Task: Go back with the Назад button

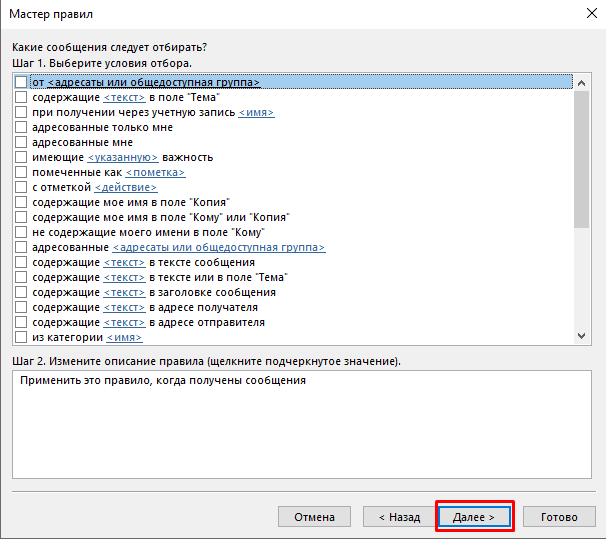Action: 392,517
